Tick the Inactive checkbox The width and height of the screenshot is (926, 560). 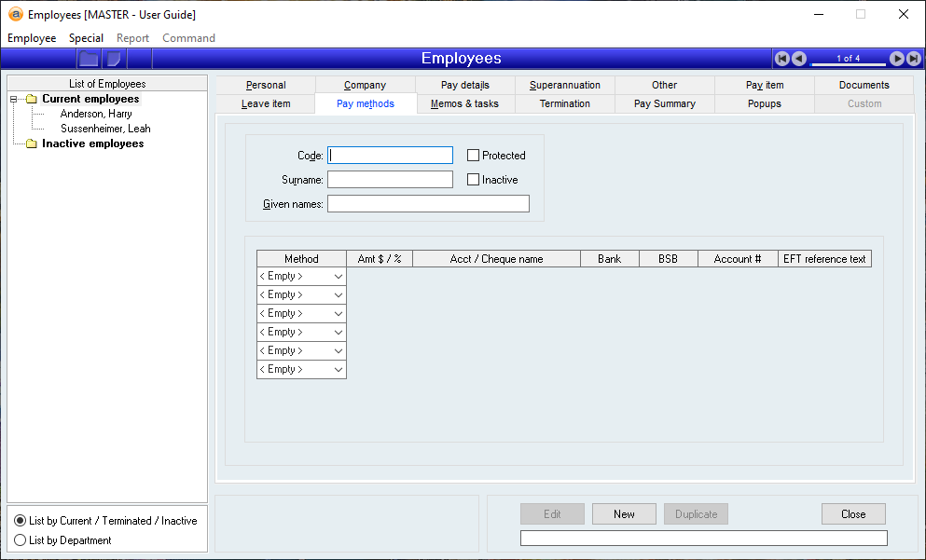pos(474,180)
